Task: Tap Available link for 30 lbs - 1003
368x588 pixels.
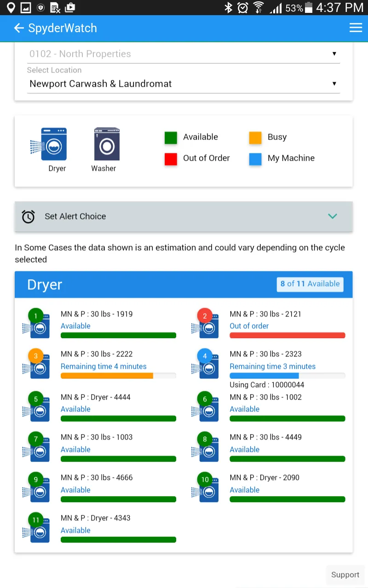Action: coord(75,450)
